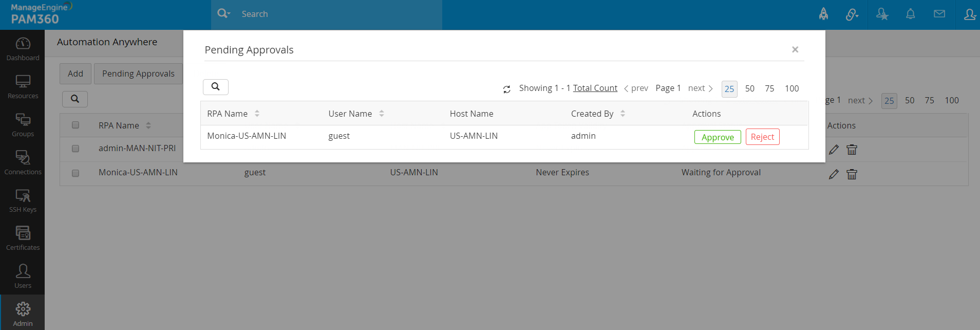
Task: Set background page size to 25
Action: (x=889, y=101)
